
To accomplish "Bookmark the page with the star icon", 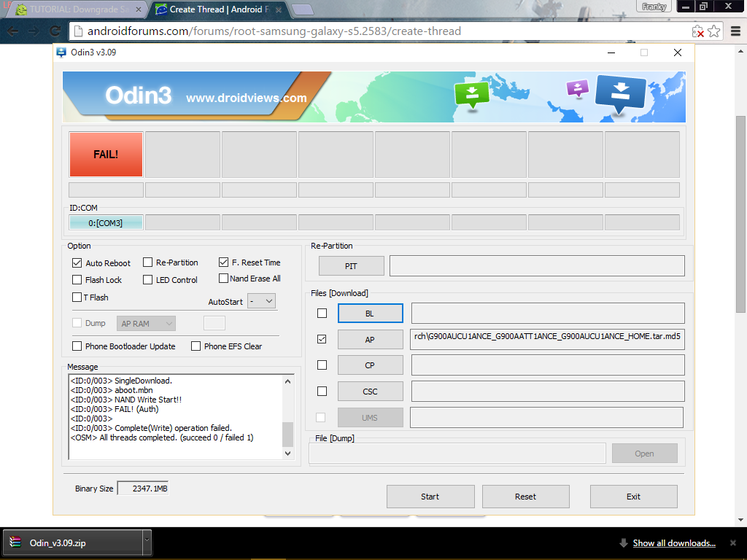I will pyautogui.click(x=713, y=31).
